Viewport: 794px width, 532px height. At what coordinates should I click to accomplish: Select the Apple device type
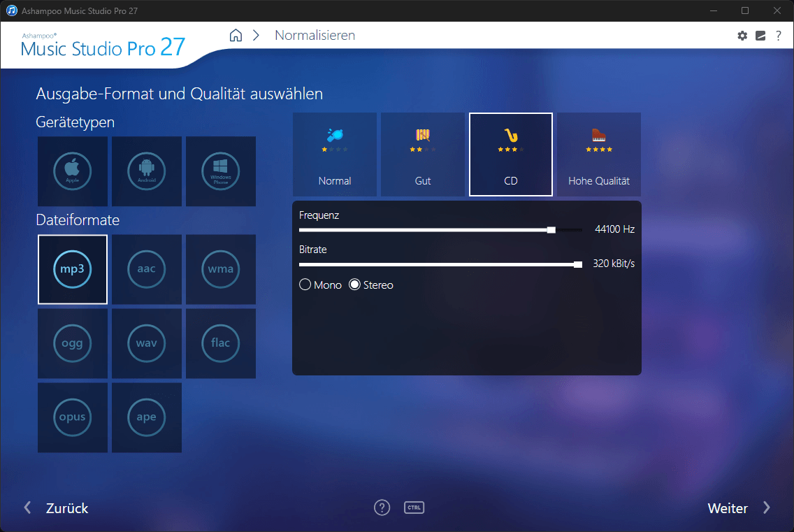[x=73, y=171]
